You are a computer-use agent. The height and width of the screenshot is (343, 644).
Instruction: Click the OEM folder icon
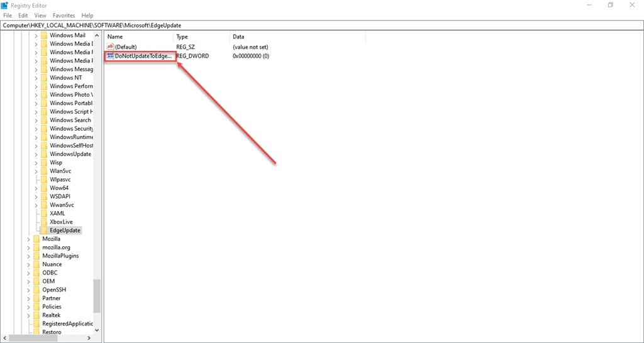[36, 281]
